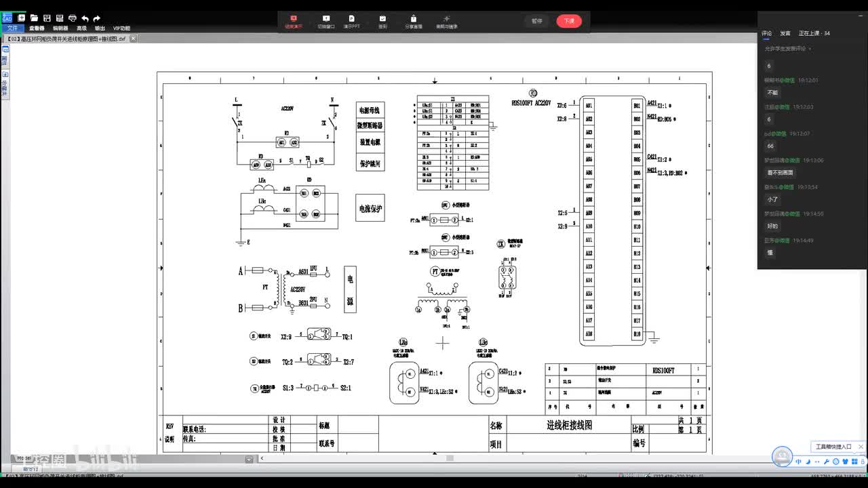Click the 电源母线 label box in the drawing
The width and height of the screenshot is (868, 488).
coord(370,110)
